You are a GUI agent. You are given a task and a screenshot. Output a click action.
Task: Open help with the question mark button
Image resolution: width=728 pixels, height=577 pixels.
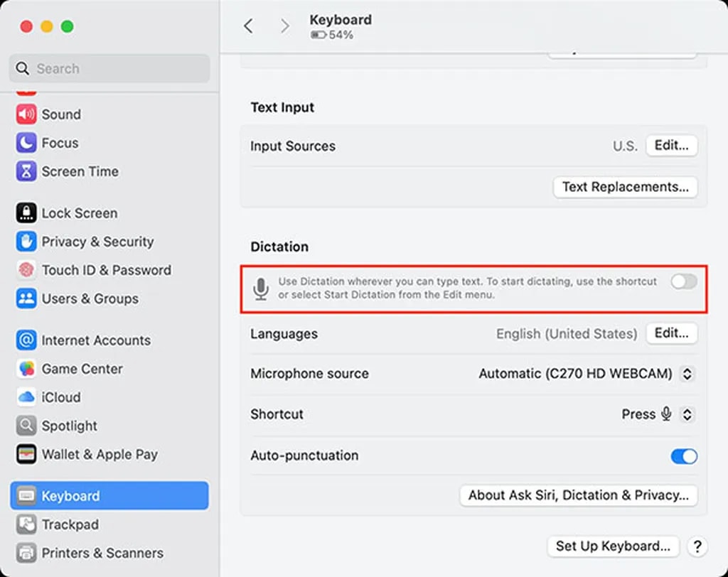click(x=697, y=546)
